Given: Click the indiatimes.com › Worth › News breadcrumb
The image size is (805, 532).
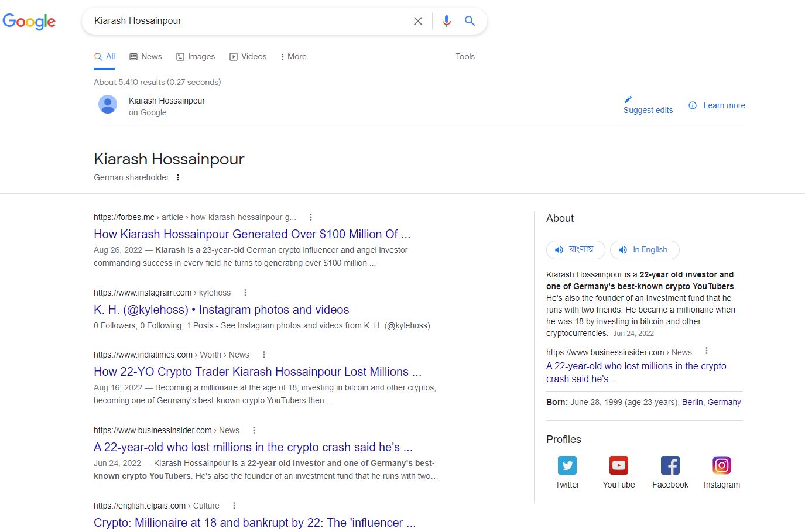Looking at the screenshot, I should point(172,355).
